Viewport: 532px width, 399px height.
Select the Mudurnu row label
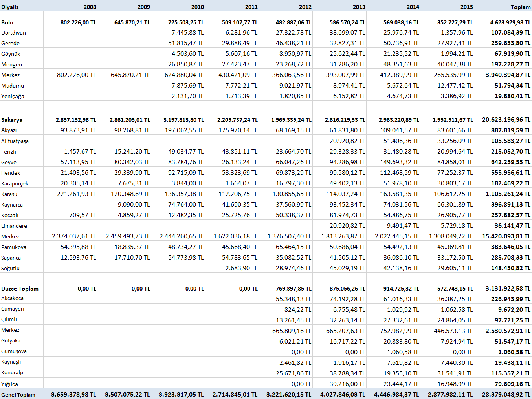coord(13,86)
